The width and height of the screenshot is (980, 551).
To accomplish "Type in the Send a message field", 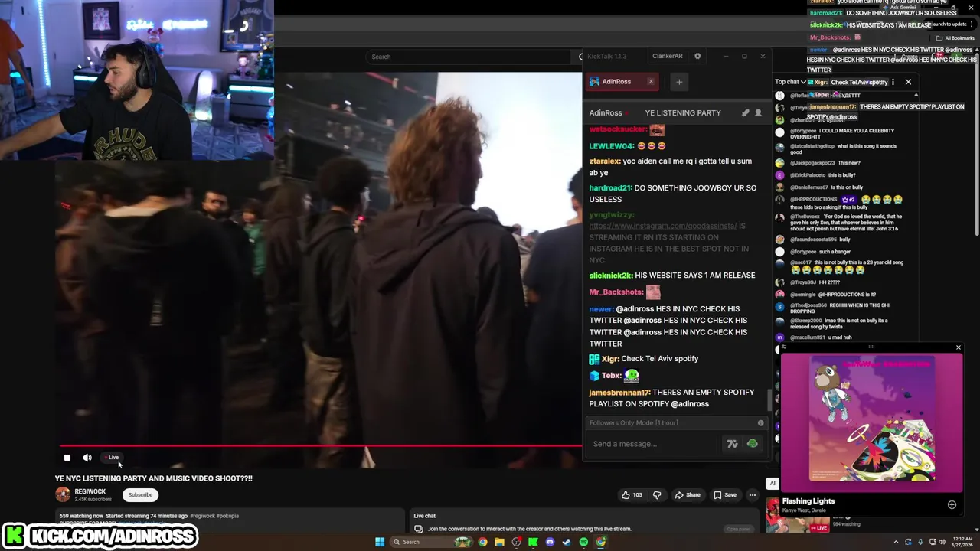I will point(651,444).
